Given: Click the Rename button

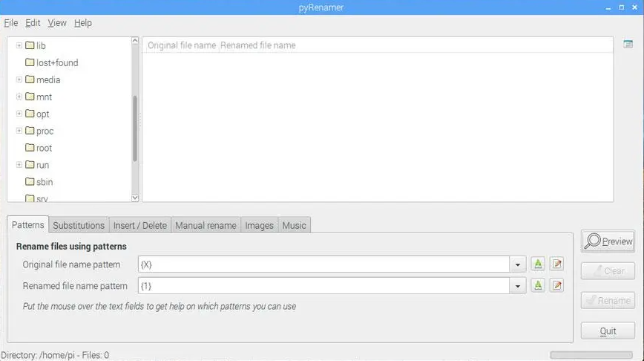Looking at the screenshot, I should (608, 301).
